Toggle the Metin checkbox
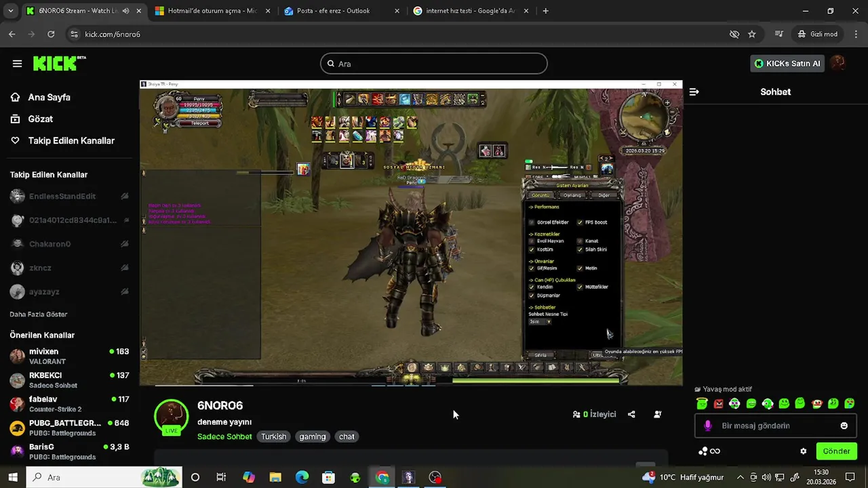The width and height of the screenshot is (868, 488). tap(580, 268)
